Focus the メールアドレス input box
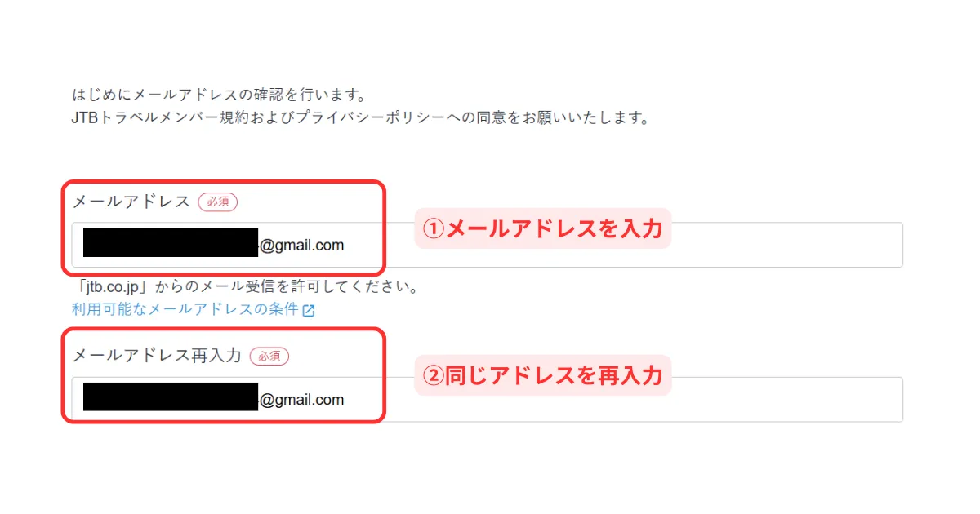 (487, 245)
